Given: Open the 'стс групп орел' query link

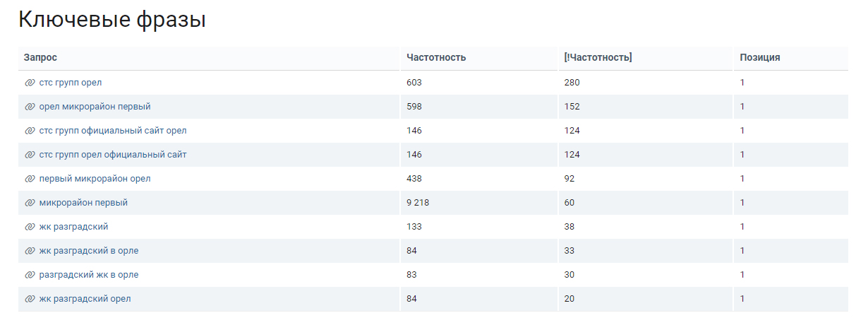Looking at the screenshot, I should coord(71,83).
